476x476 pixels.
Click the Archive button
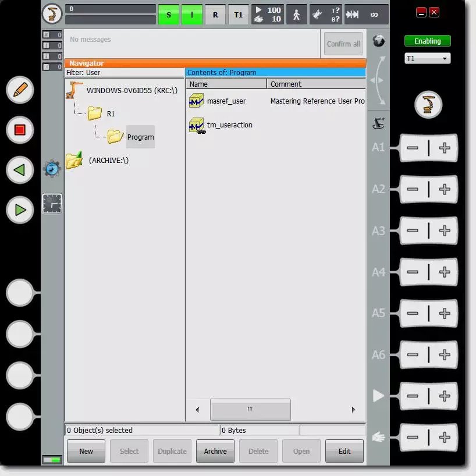(215, 451)
